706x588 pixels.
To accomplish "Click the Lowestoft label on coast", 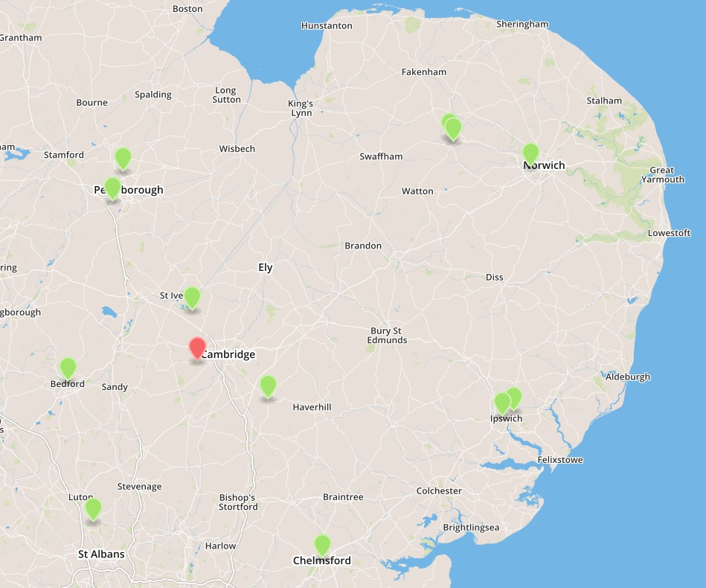I will coord(669,233).
